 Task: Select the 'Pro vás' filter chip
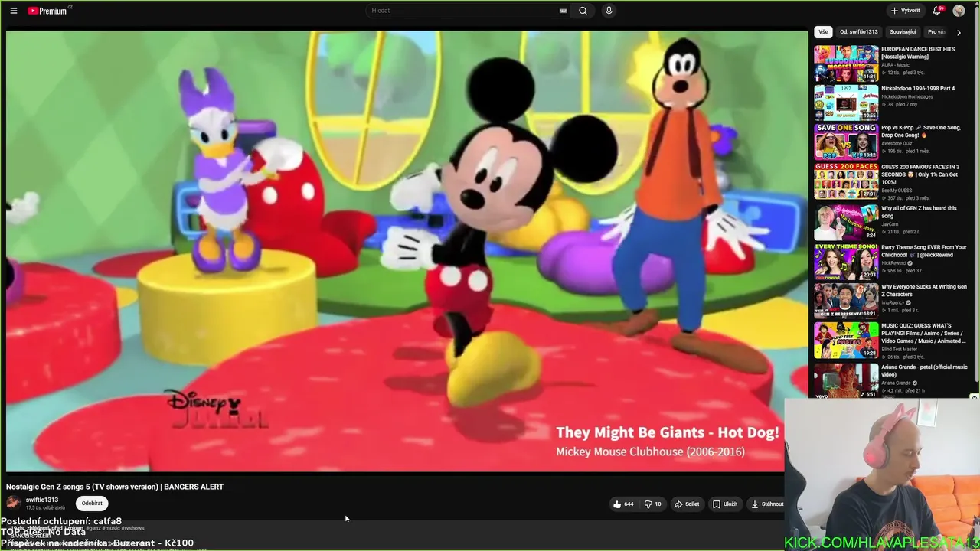(936, 32)
